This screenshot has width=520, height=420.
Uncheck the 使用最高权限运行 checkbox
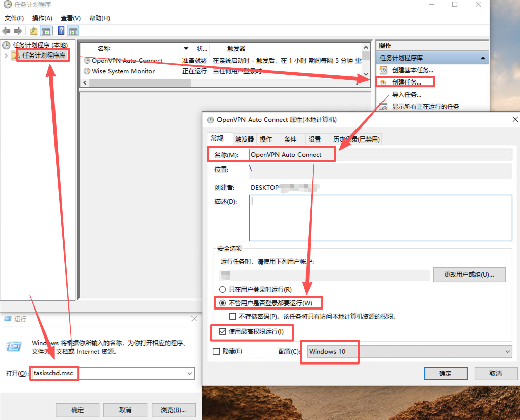[222, 332]
